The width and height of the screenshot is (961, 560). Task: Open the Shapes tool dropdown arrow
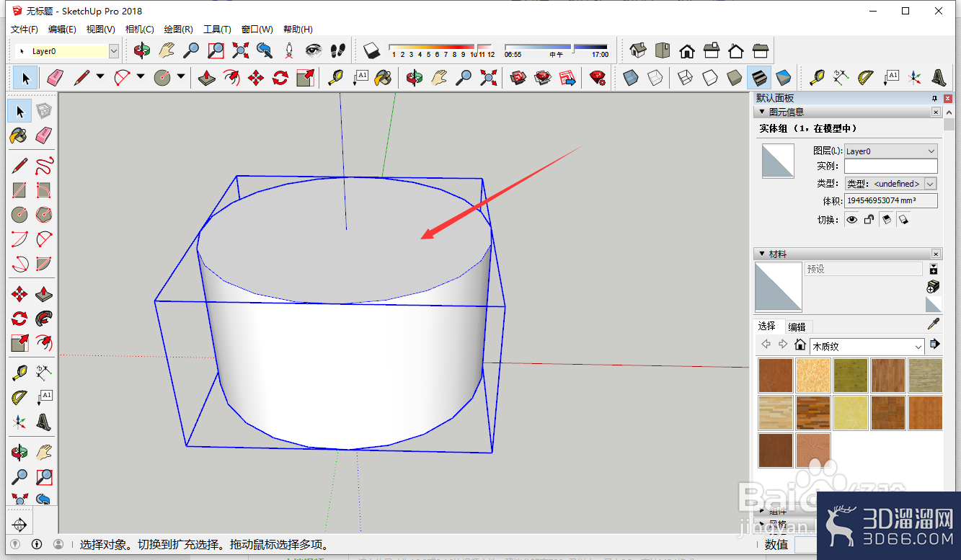click(181, 77)
